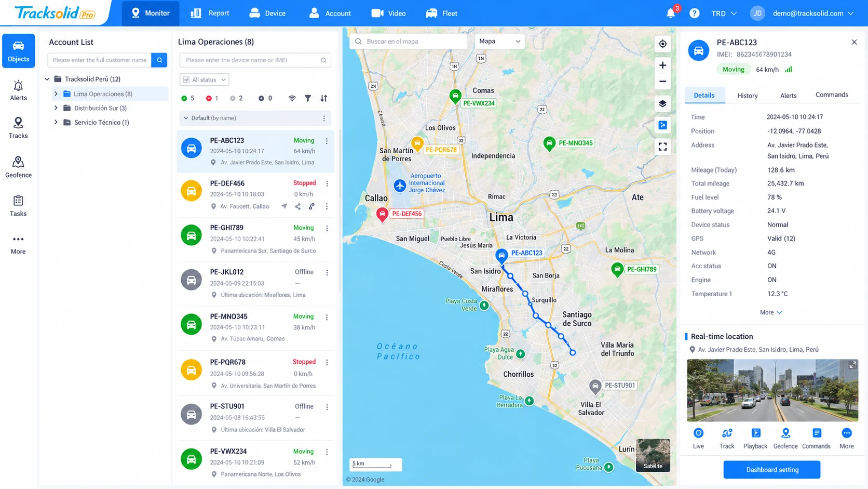Click the account search magnifier button
The width and height of the screenshot is (868, 489).
tap(159, 60)
